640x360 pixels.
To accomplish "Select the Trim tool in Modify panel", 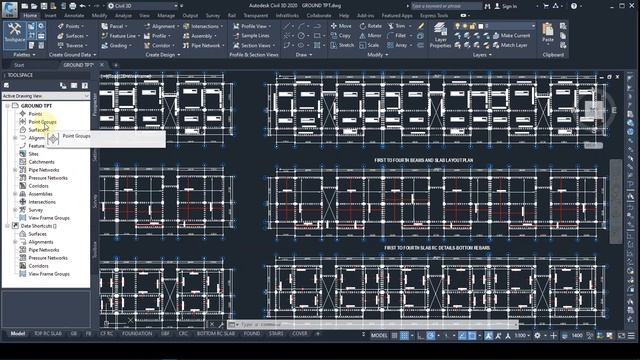I will 397,26.
